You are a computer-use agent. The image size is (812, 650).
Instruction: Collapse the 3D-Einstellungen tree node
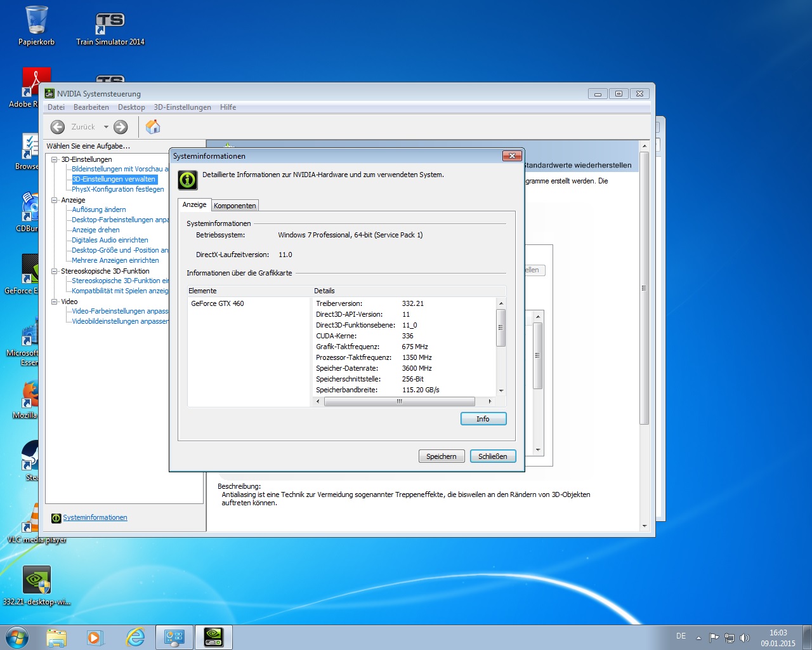[x=55, y=159]
